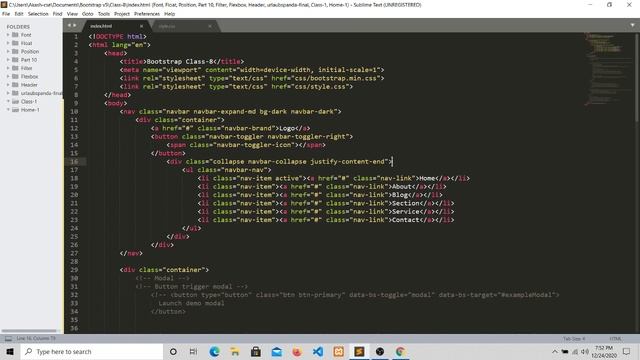Image resolution: width=640 pixels, height=360 pixels.
Task: Click the justify-content-end class text
Action: [347, 162]
